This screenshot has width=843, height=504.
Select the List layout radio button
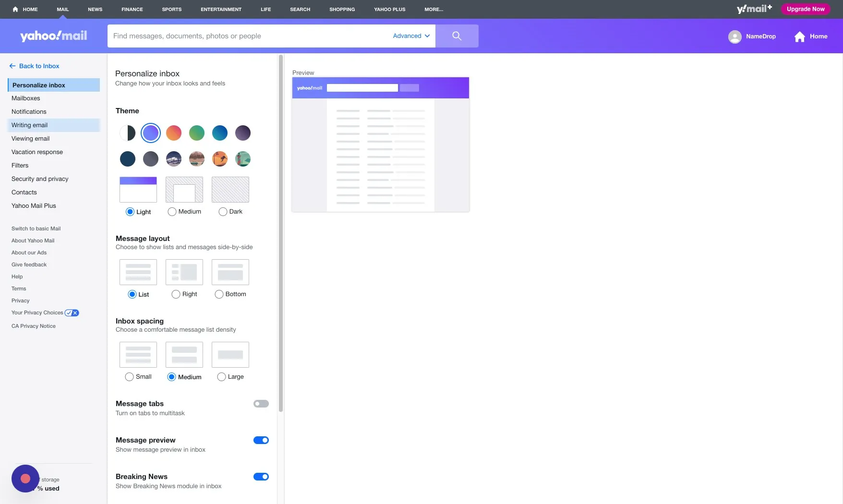click(132, 294)
